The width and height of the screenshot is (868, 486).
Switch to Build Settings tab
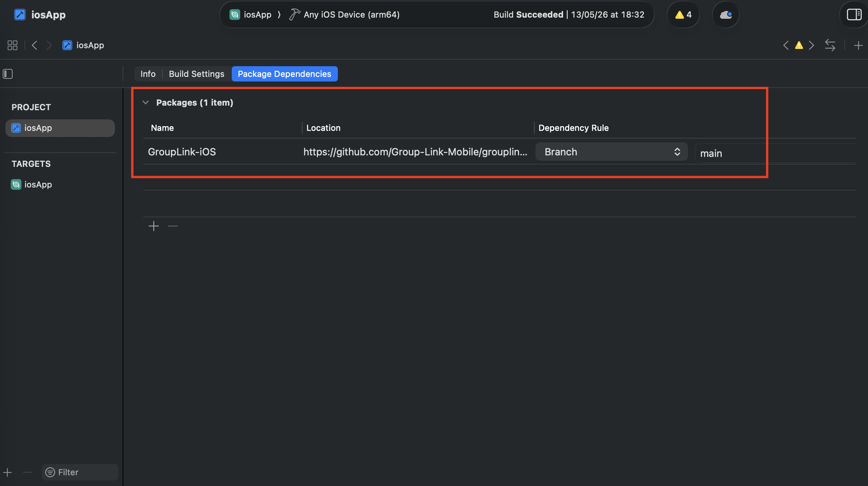[x=197, y=74]
